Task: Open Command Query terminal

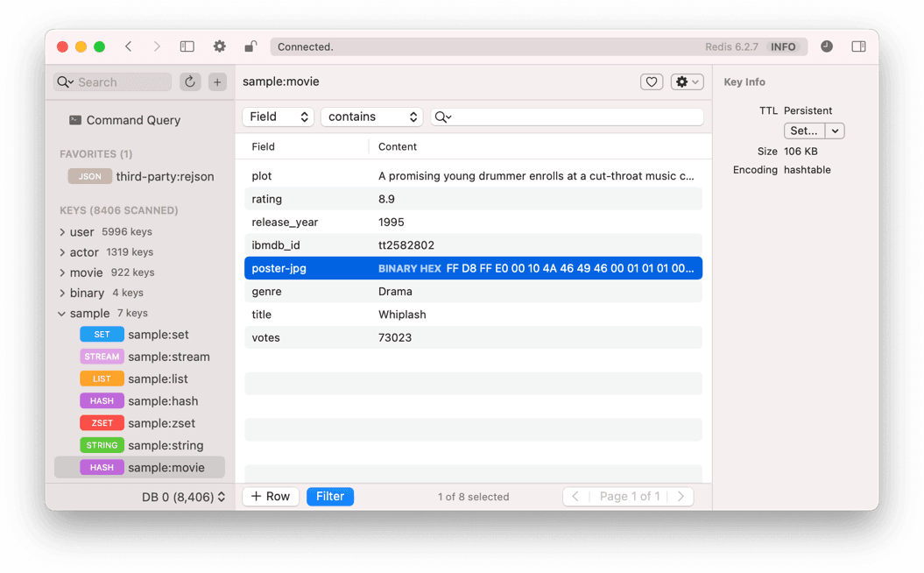Action: (133, 120)
